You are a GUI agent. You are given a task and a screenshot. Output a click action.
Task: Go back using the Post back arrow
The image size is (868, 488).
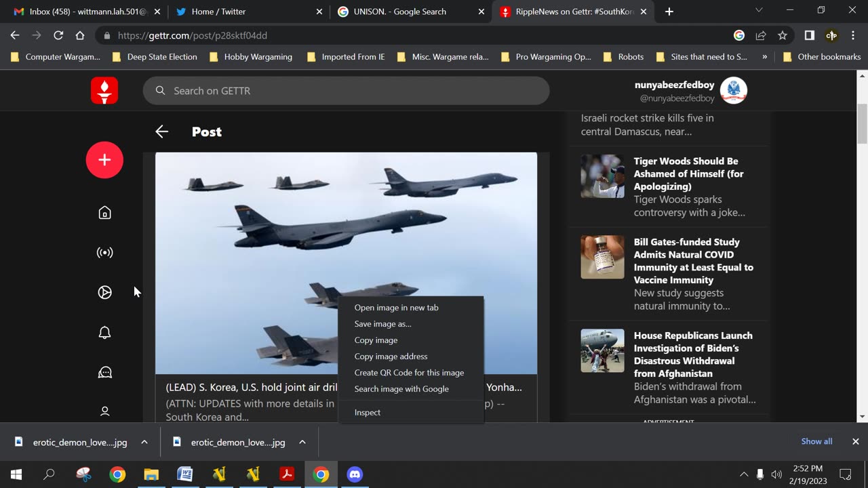161,131
